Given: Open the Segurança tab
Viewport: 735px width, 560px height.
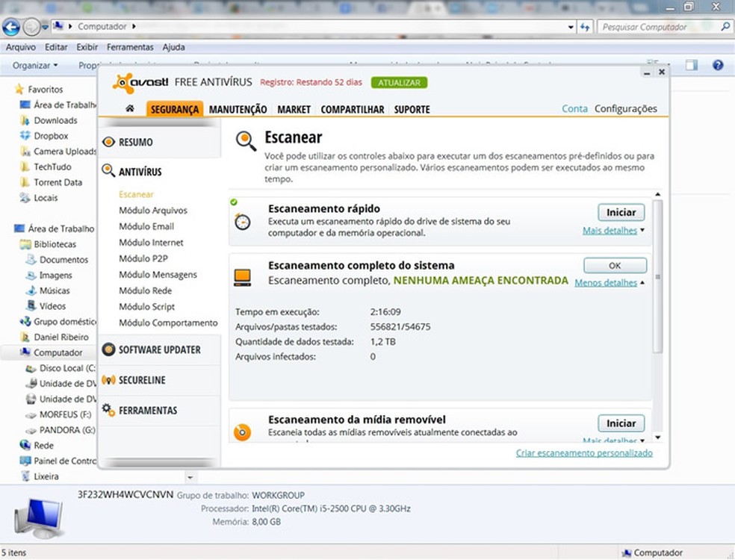Looking at the screenshot, I should [175, 109].
